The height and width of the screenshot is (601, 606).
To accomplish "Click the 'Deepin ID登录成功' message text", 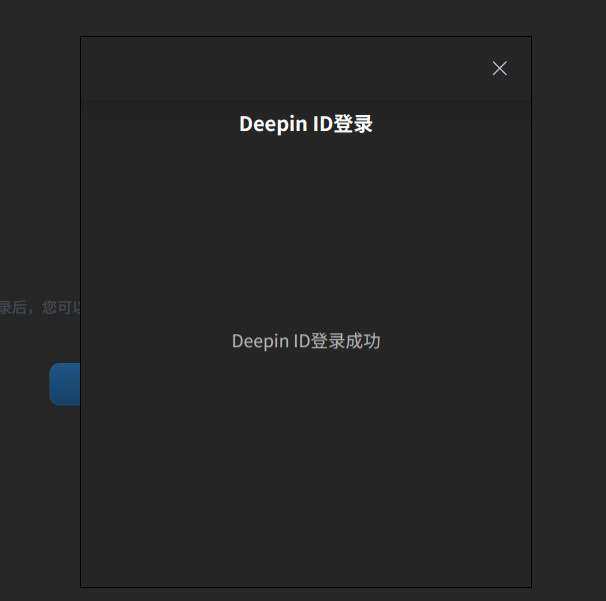I will (x=306, y=341).
